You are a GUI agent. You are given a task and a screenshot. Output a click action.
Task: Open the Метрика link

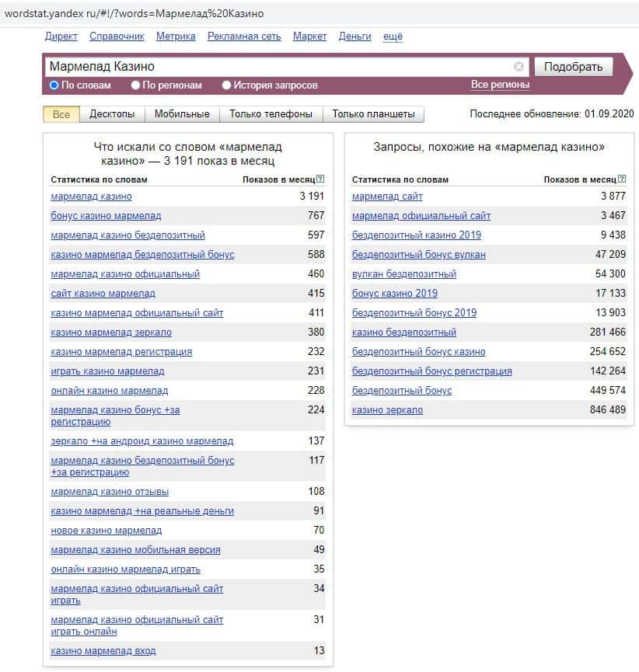176,37
